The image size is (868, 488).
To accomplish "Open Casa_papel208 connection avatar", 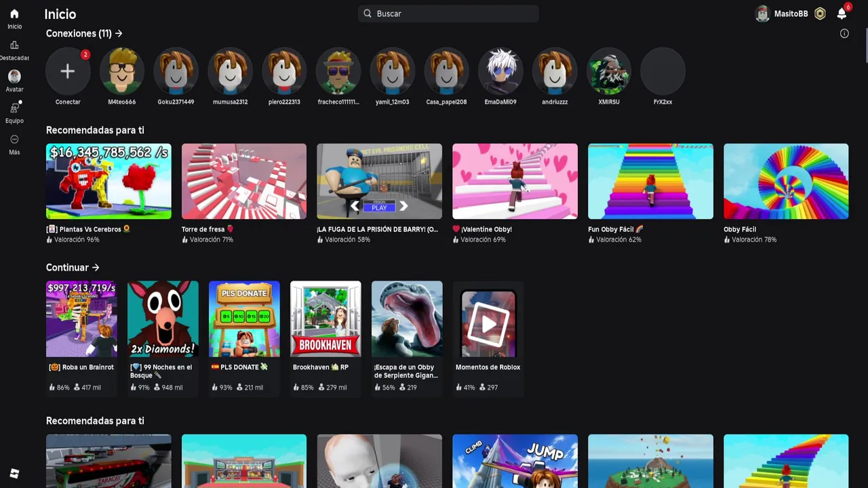I will coord(446,70).
